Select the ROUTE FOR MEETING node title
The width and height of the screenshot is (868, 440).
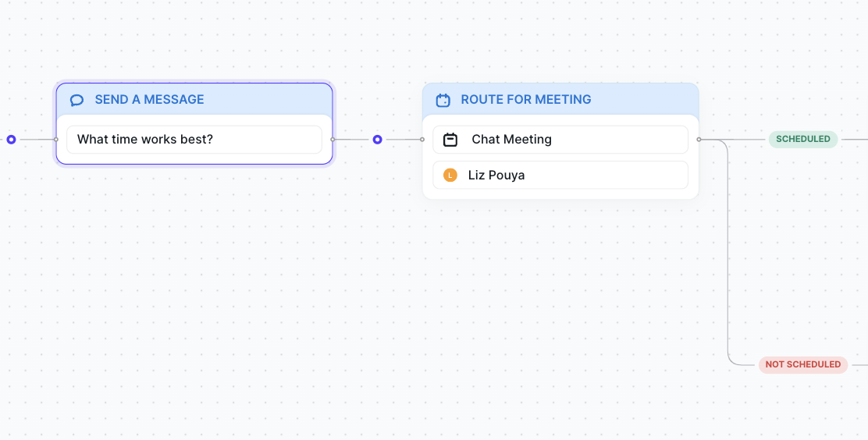coord(525,100)
